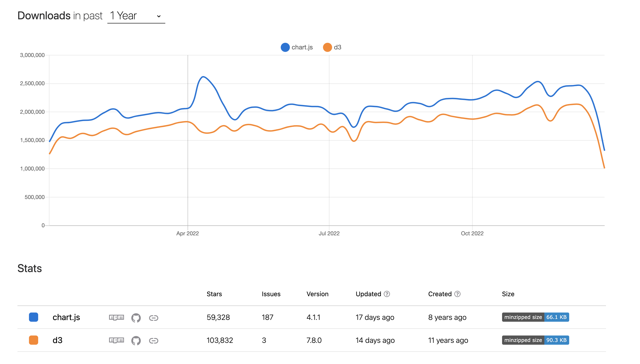This screenshot has height=364, width=640.
Task: Click the '11 years ago' created value
Action: 448,341
